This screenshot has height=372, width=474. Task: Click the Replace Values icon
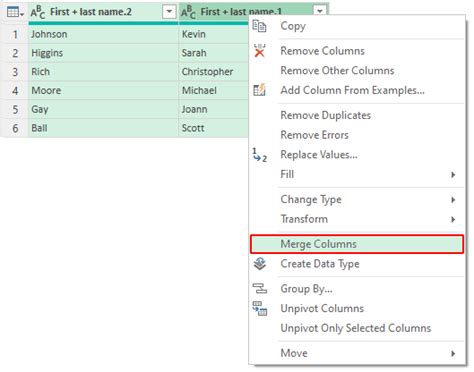click(x=259, y=155)
